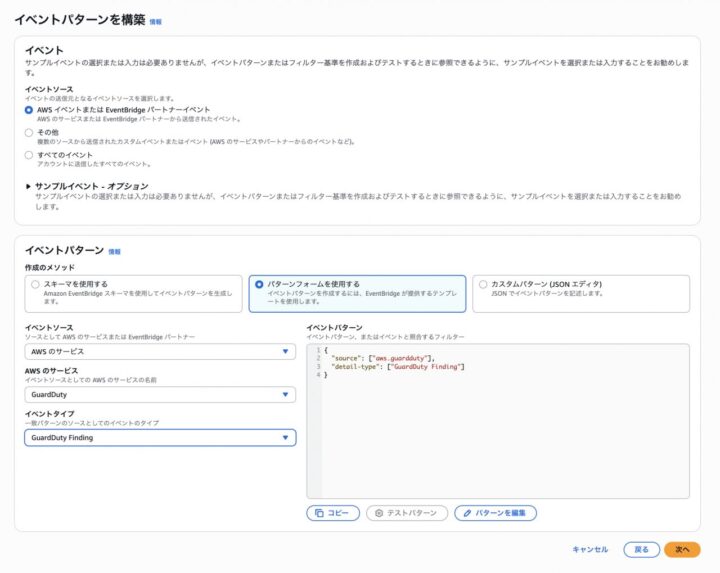Select AWS イベントまたは EventBridge パートナーイベント radio

pyautogui.click(x=29, y=109)
